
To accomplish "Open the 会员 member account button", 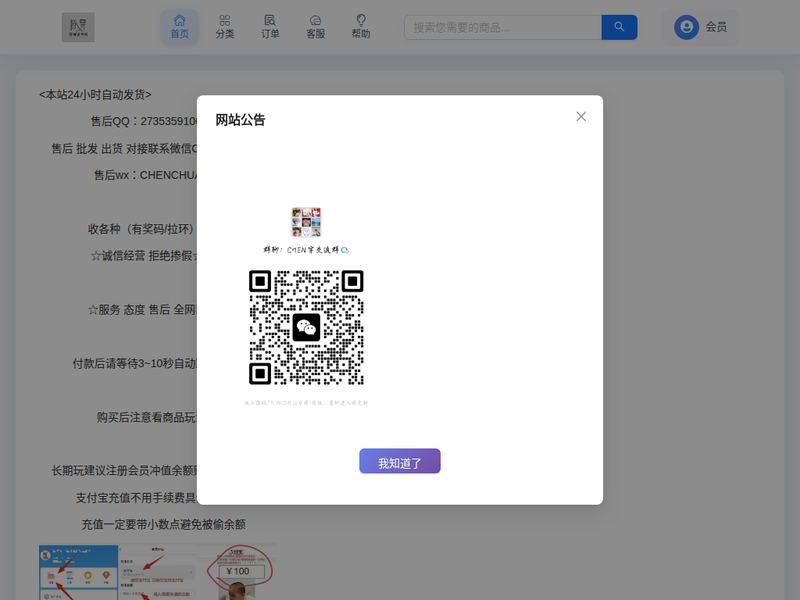I will coord(701,27).
